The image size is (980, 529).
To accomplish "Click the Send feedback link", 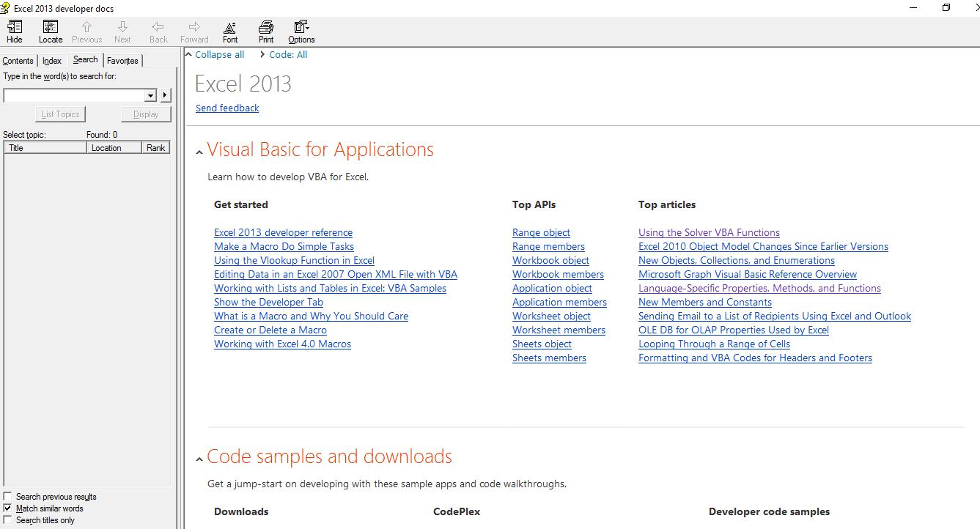I will (227, 108).
